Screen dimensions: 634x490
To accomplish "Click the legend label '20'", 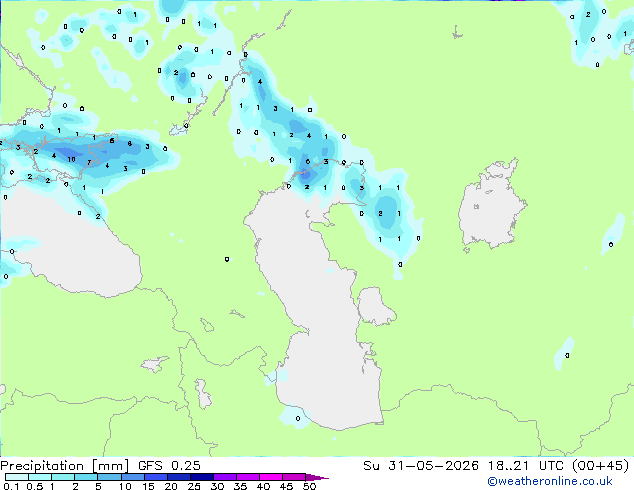I will (x=171, y=486).
